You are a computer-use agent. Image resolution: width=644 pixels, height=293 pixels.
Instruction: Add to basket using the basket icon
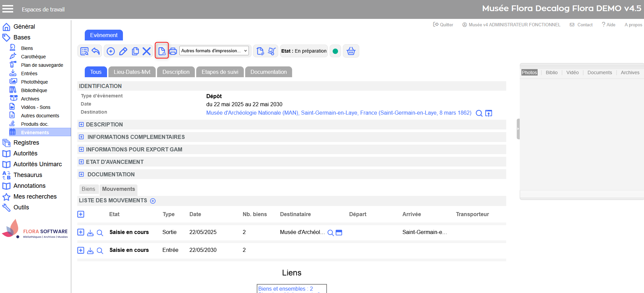(x=351, y=51)
